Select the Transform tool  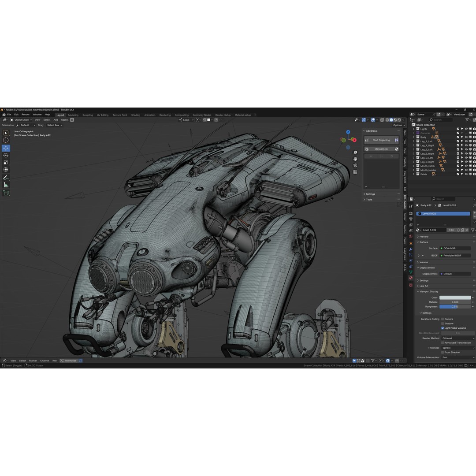6,169
